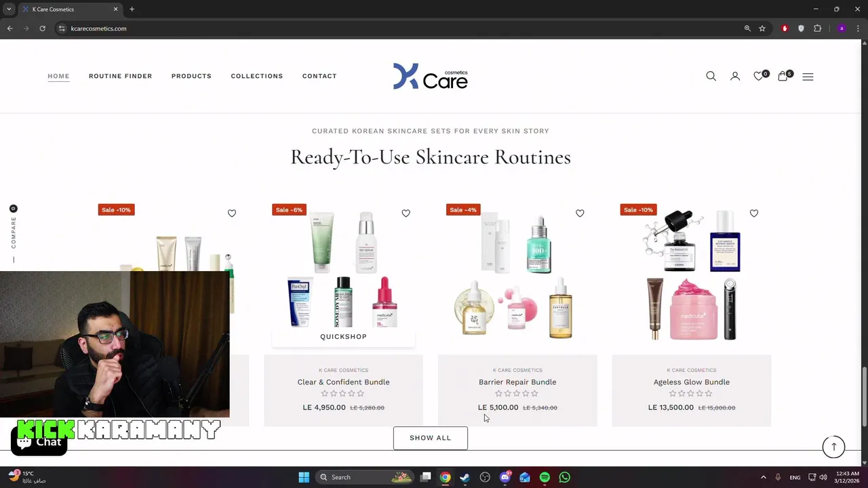
Task: Close the K Care Cosmetics tab
Action: [115, 9]
